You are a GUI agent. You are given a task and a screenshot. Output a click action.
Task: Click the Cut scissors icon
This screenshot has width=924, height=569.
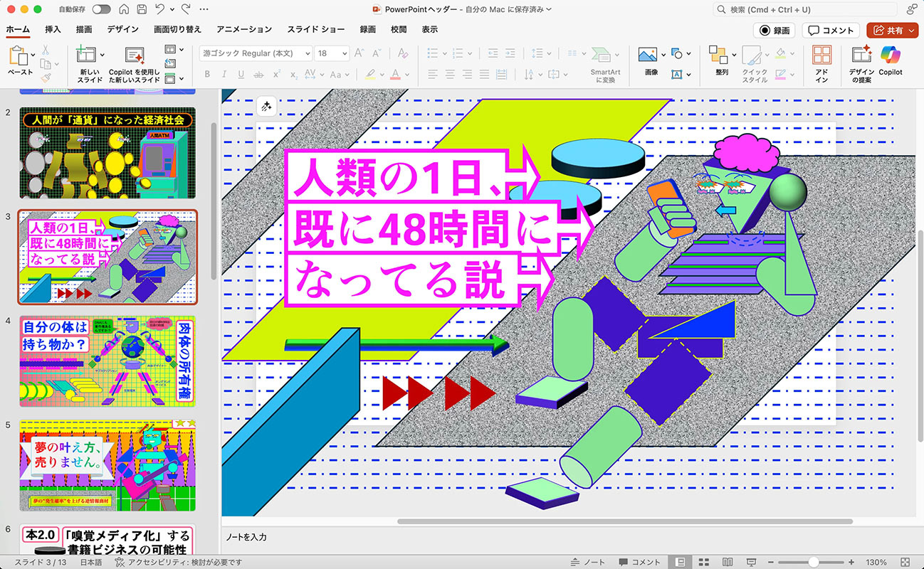tap(46, 50)
